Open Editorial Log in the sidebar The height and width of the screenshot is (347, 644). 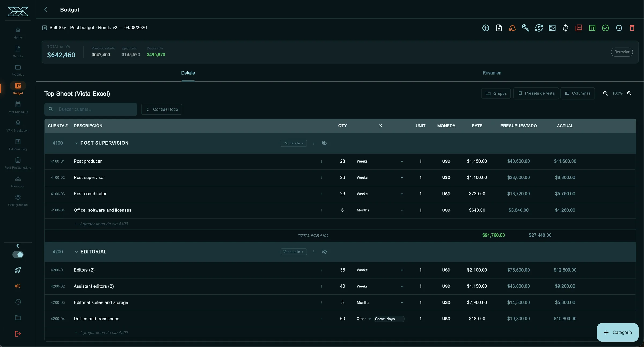(x=18, y=145)
